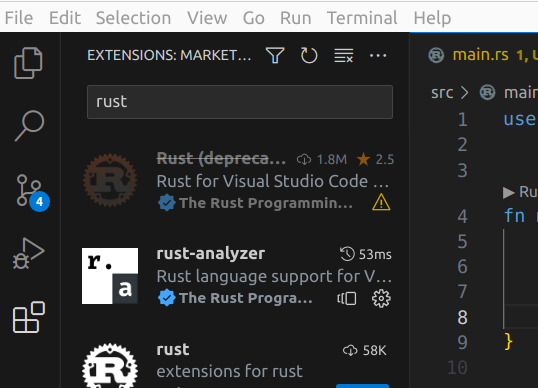
Task: Open the File menu
Action: (x=19, y=18)
